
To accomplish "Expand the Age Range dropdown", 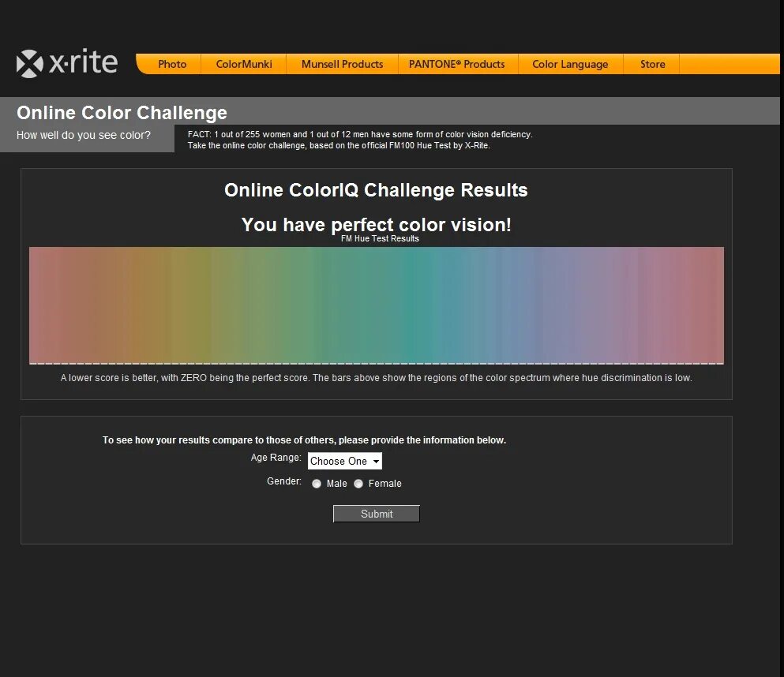I will [x=344, y=461].
